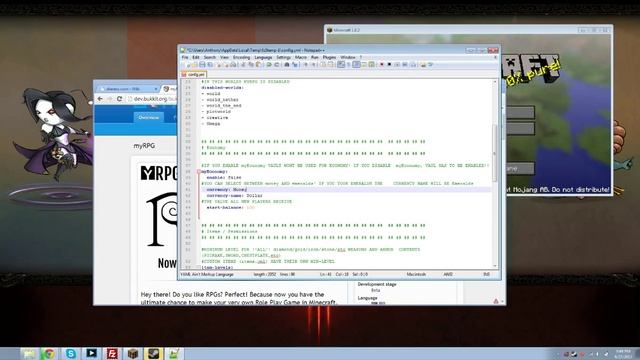Click the Steam icon in the taskbar

click(153, 353)
